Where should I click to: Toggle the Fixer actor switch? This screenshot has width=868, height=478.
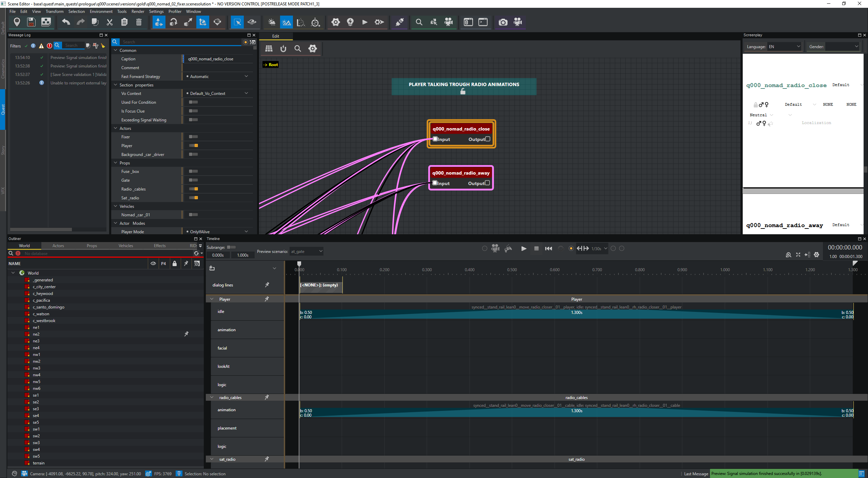click(194, 137)
